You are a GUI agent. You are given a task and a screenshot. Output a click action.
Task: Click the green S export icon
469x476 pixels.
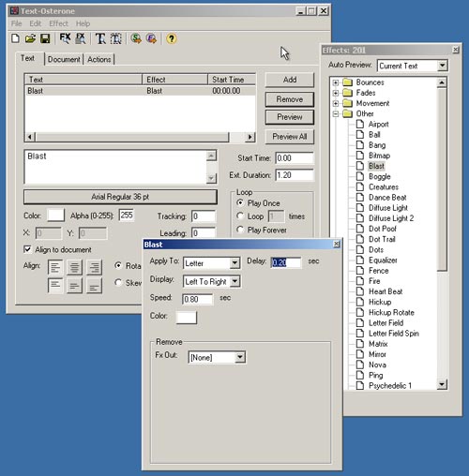136,38
